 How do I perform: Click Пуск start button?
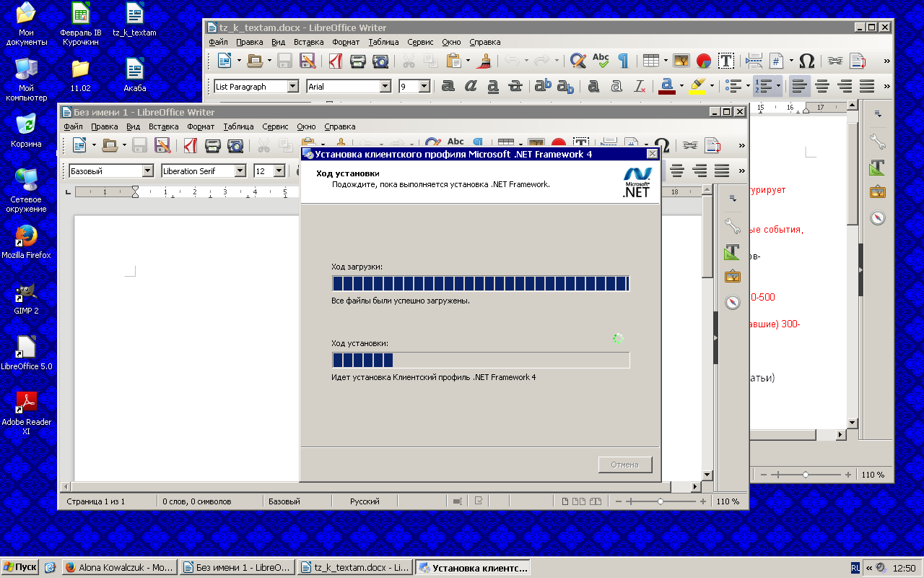pyautogui.click(x=20, y=567)
